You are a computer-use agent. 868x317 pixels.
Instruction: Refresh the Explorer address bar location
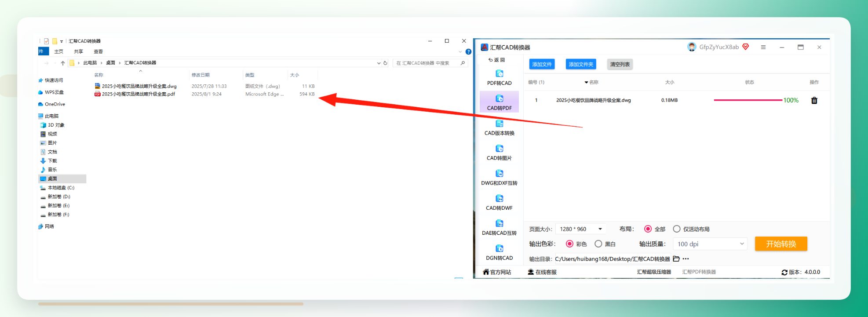(x=385, y=63)
